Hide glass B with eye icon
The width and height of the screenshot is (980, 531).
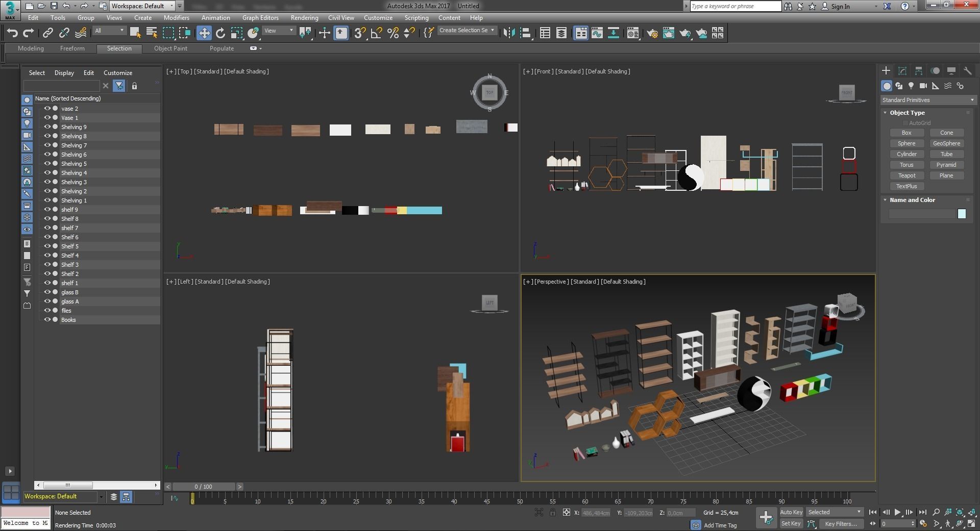point(47,292)
